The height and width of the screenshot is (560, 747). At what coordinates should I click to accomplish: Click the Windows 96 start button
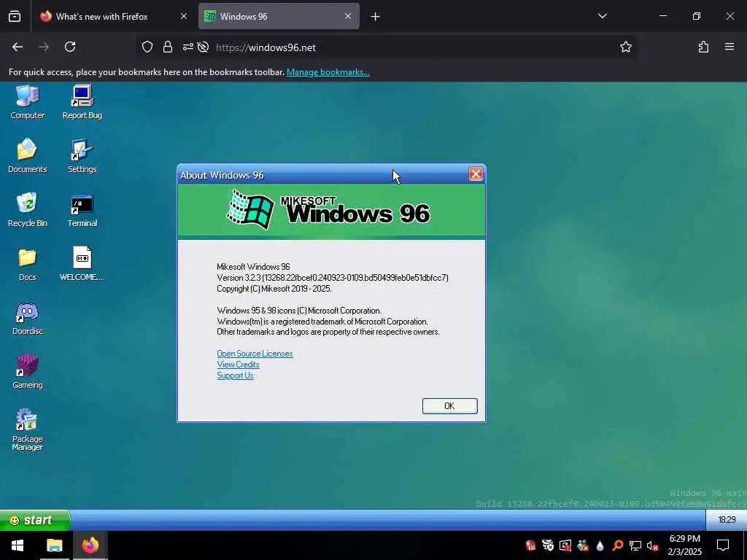pos(35,519)
